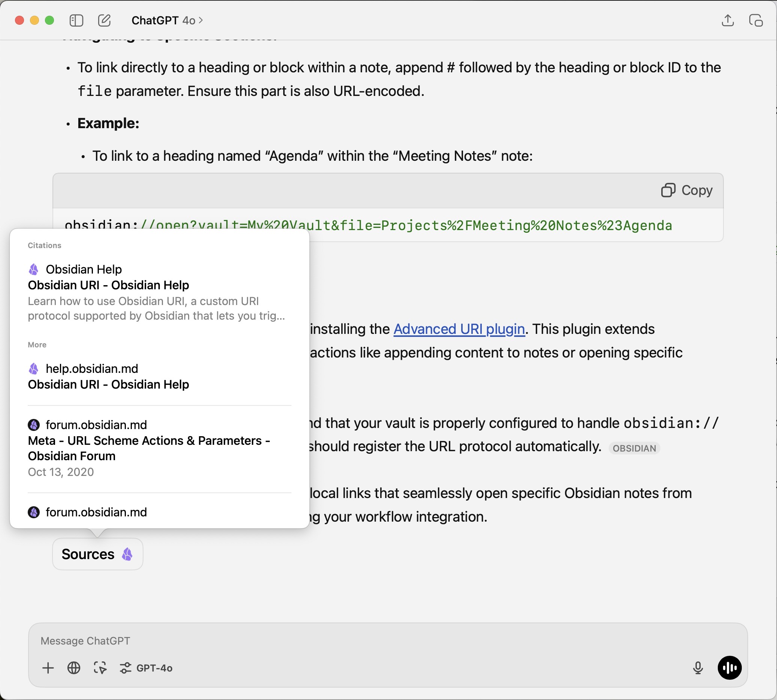The height and width of the screenshot is (700, 777).
Task: Open the GPT-4o model settings selector
Action: click(146, 668)
